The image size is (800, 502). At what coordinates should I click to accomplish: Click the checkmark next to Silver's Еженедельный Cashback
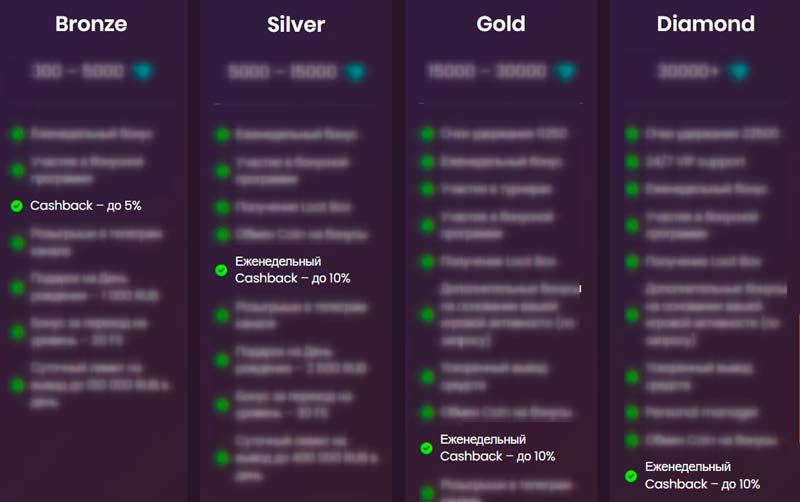(x=221, y=270)
